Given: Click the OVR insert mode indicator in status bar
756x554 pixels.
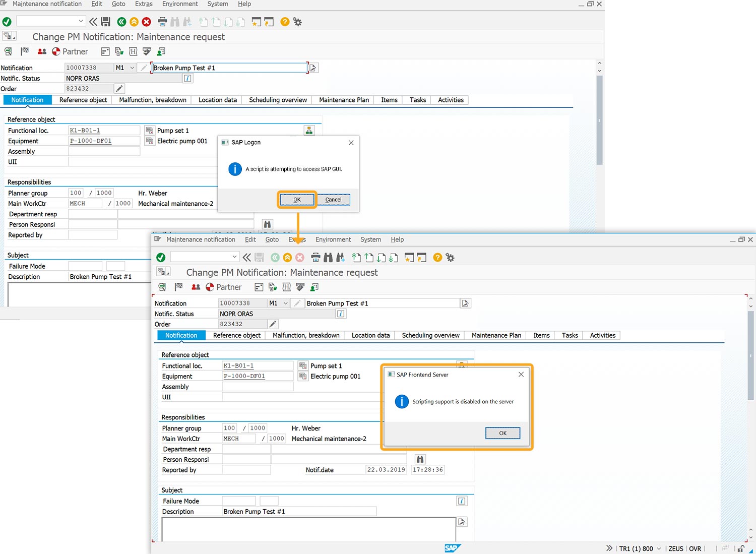Looking at the screenshot, I should tap(695, 548).
